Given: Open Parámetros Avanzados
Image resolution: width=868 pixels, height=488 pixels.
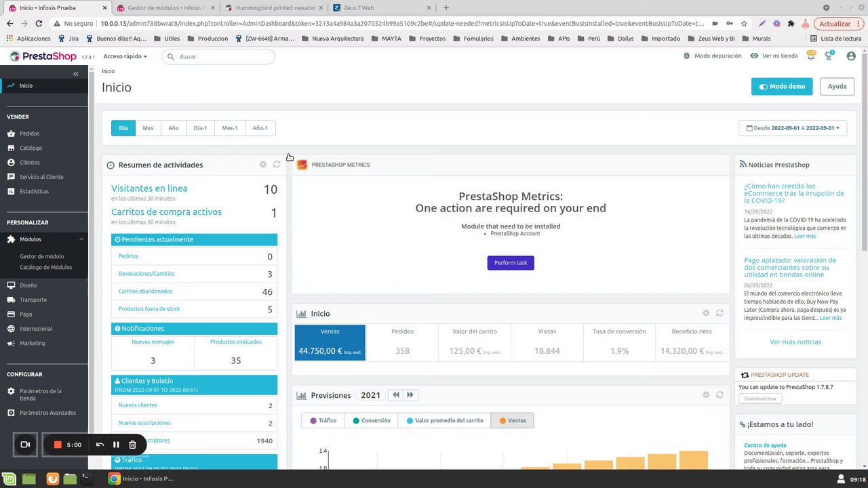Looking at the screenshot, I should [47, 413].
